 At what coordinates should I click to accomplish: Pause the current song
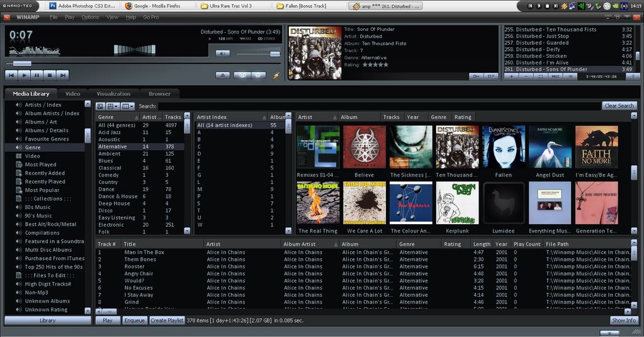[37, 75]
